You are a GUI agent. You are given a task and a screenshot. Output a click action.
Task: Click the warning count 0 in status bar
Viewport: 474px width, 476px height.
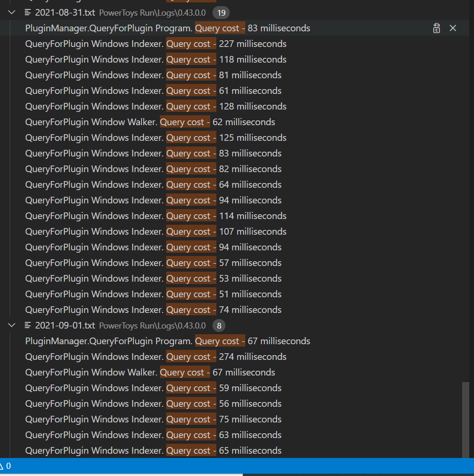click(x=6, y=466)
